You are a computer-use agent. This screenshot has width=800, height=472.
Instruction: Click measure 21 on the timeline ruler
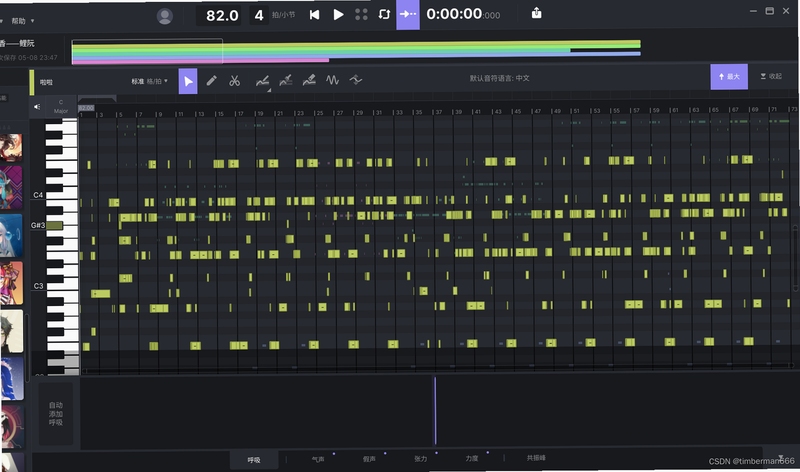(279, 113)
